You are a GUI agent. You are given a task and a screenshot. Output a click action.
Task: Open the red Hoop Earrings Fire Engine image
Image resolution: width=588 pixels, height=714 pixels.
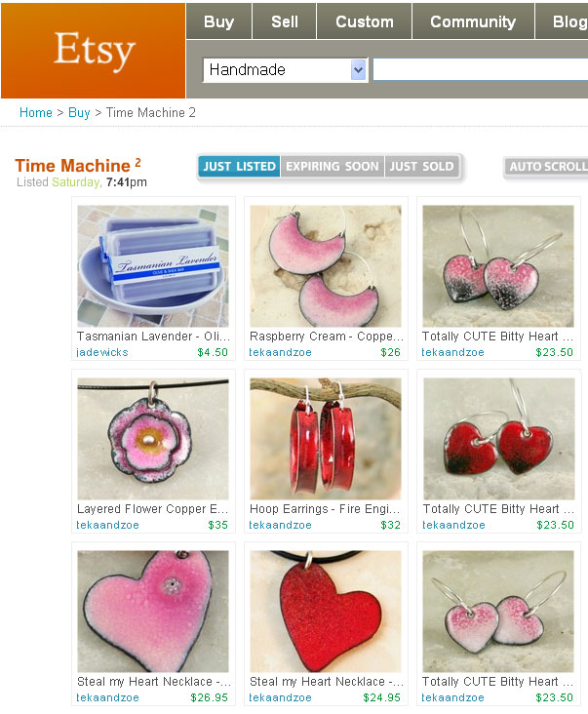point(326,439)
